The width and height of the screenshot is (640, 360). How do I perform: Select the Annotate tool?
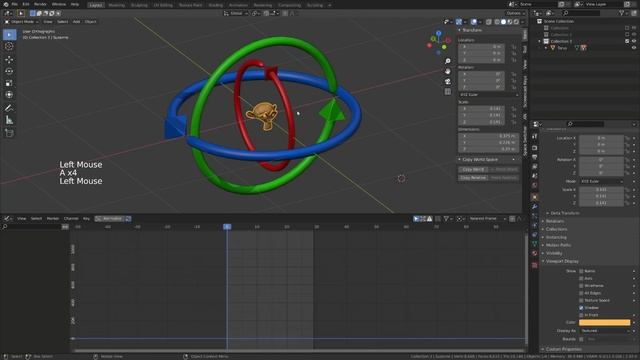[x=9, y=108]
